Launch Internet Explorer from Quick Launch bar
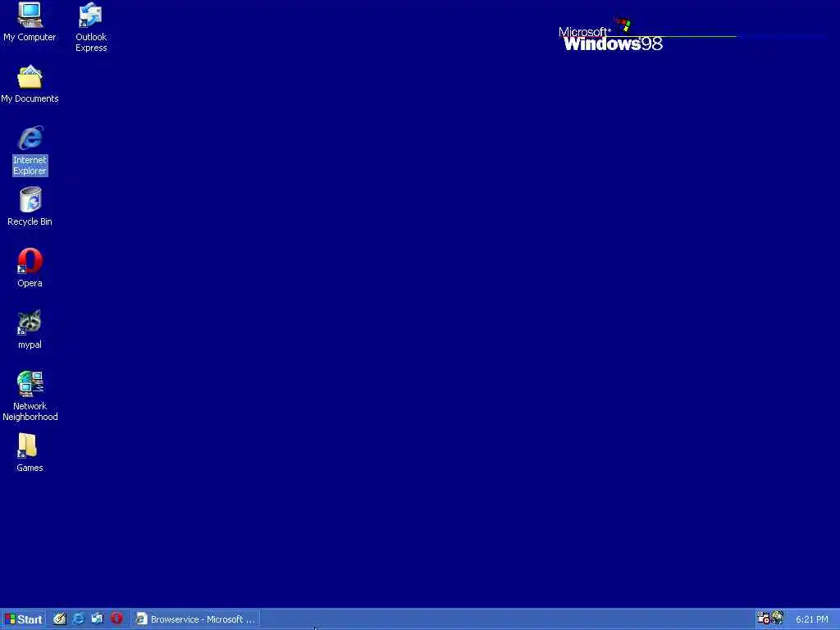Viewport: 840px width, 630px height. coord(78,619)
